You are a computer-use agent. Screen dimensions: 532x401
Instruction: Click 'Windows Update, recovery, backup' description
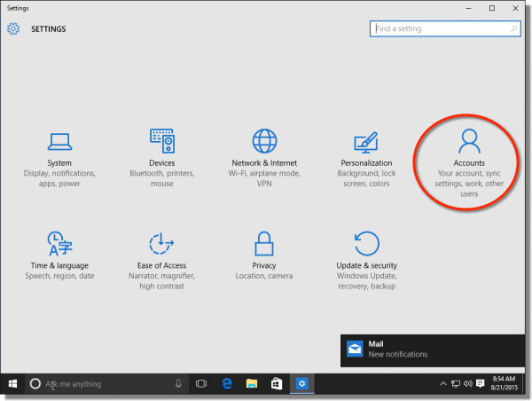click(366, 281)
